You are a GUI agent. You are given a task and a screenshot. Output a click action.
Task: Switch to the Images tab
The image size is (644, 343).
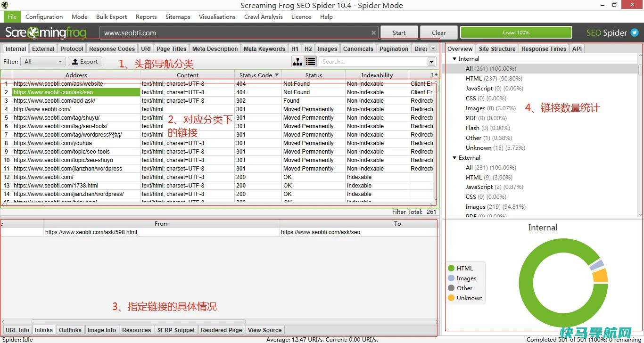327,49
